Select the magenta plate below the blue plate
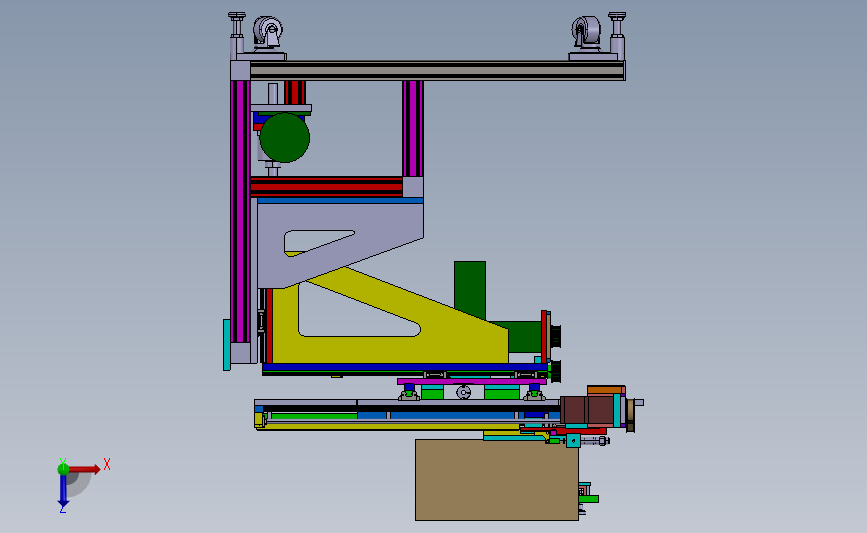This screenshot has width=867, height=533. 472,382
